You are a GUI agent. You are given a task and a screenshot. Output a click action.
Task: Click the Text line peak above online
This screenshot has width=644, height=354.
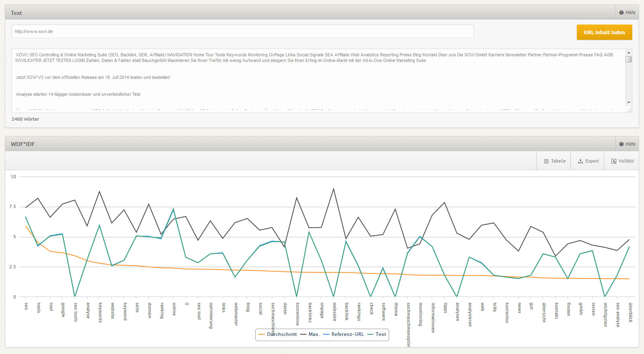coord(174,209)
